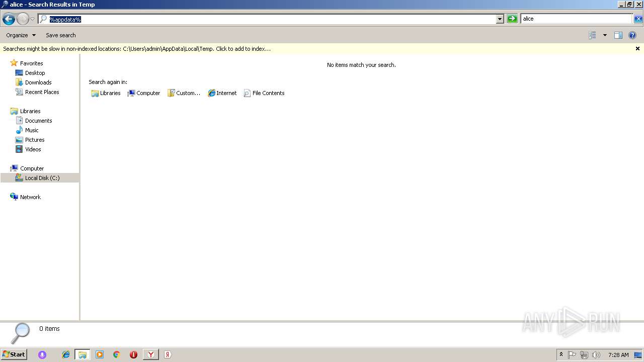
Task: Select Computer in the navigation pane
Action: tap(32, 168)
